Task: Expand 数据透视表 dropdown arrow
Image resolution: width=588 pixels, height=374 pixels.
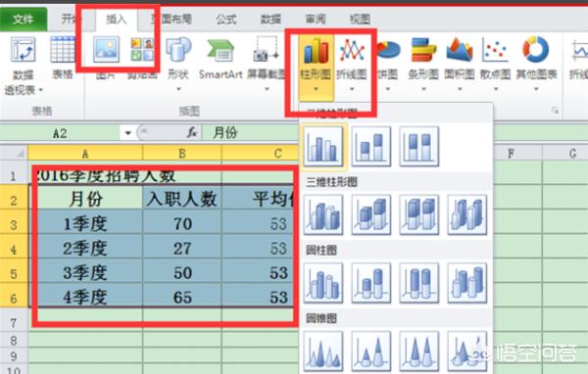Action: pyautogui.click(x=40, y=90)
